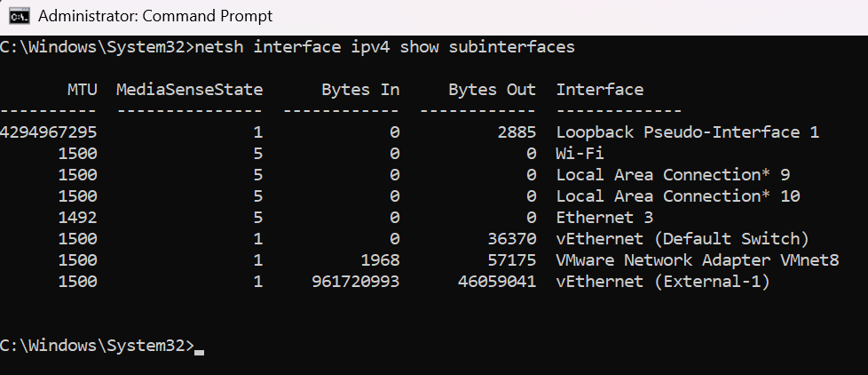The height and width of the screenshot is (375, 868).
Task: Click the MTU column header
Action: (83, 90)
